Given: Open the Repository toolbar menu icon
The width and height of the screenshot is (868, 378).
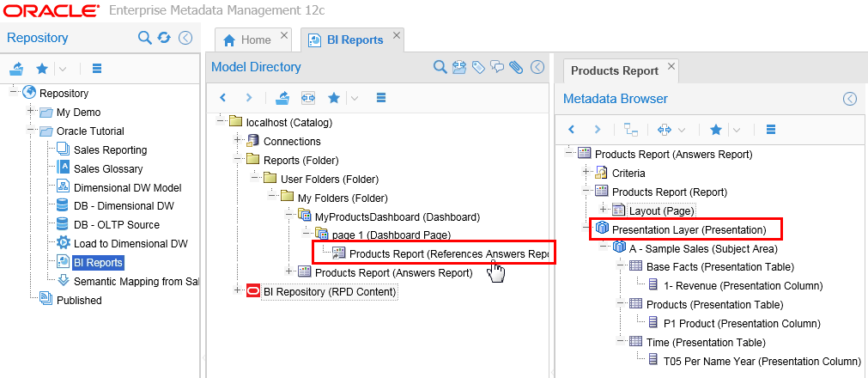Looking at the screenshot, I should [97, 69].
